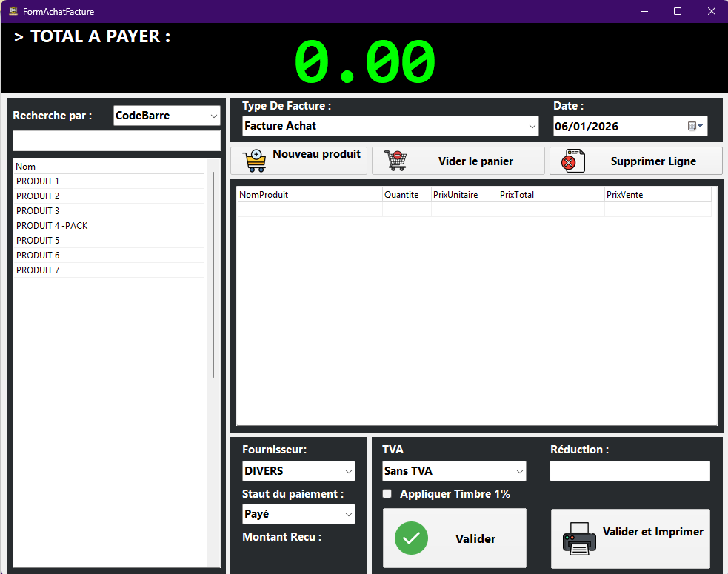Click the Supprimer Ligne button
Image resolution: width=728 pixels, height=574 pixels.
(653, 161)
